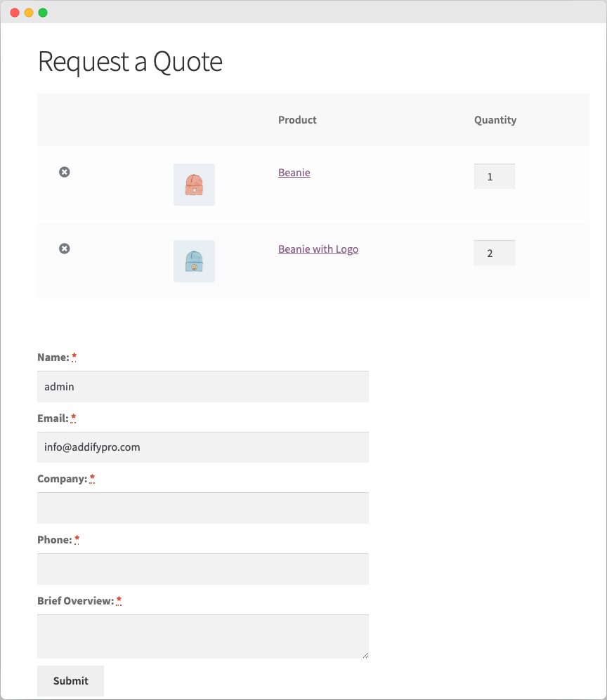Click the Product column header
Screen dimensions: 607x700
[297, 119]
